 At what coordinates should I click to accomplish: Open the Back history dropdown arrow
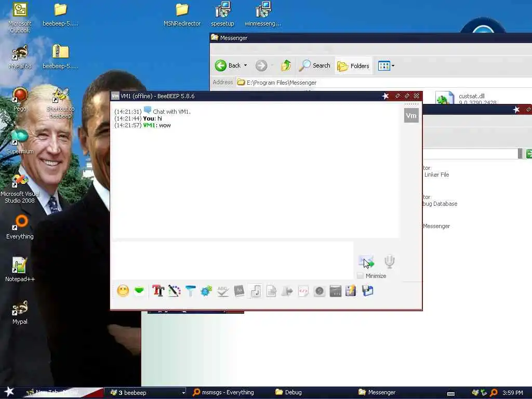246,65
